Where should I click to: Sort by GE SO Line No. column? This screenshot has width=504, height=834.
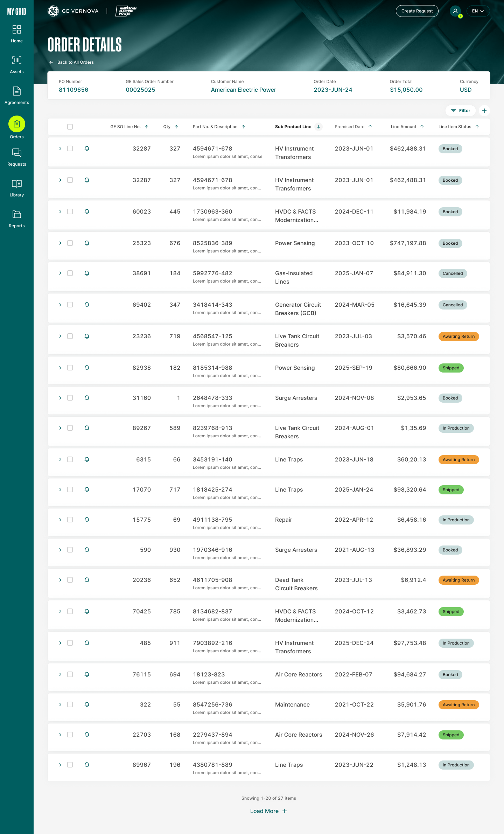click(x=129, y=127)
